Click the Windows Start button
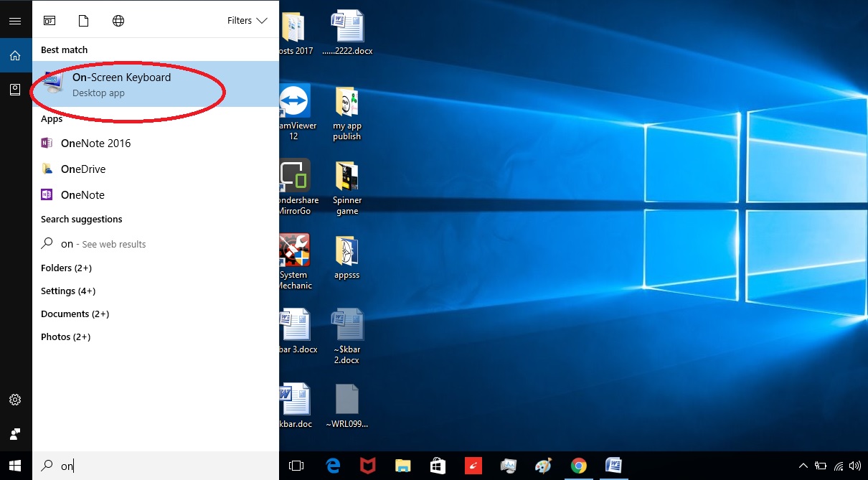The height and width of the screenshot is (480, 868). [15, 466]
